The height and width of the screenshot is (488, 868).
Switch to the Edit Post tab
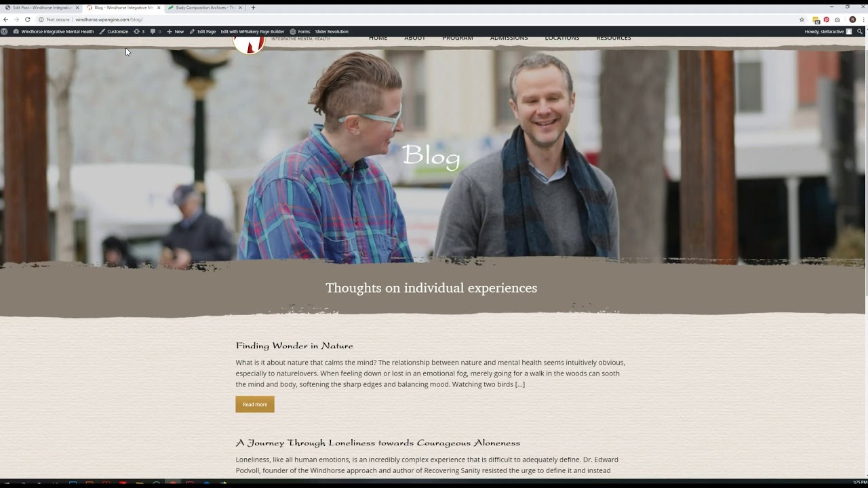(x=41, y=7)
